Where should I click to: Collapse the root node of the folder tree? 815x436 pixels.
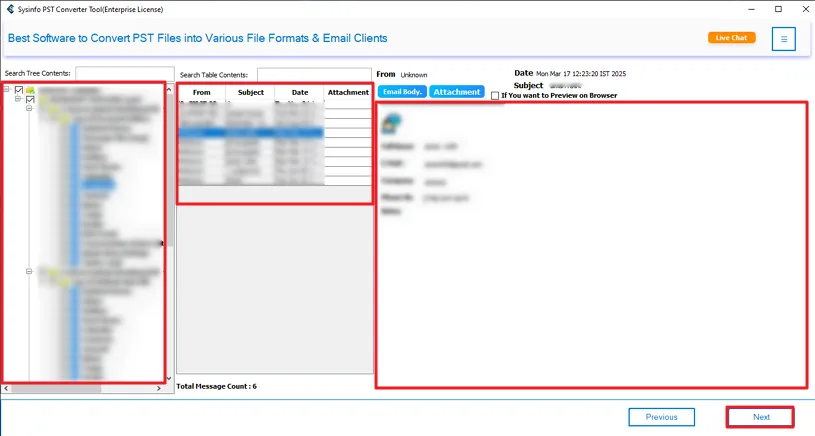[7, 89]
